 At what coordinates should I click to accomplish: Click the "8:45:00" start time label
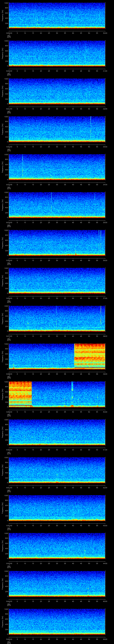tap(9, 639)
